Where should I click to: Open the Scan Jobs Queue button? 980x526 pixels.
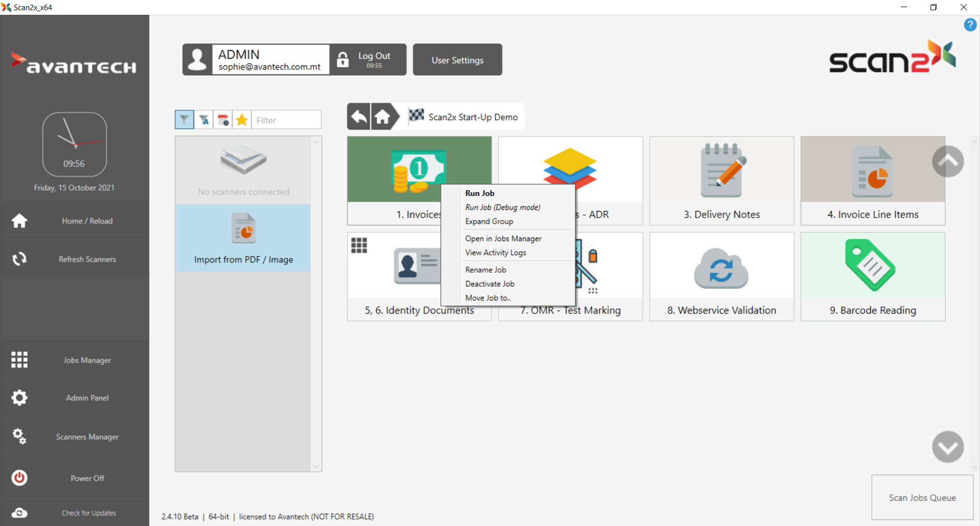pos(922,497)
